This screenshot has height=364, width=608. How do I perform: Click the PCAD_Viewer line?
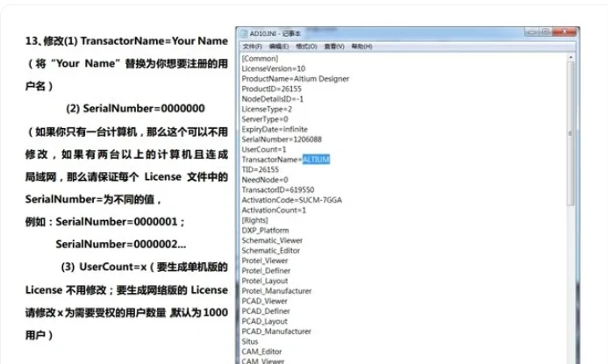point(264,301)
